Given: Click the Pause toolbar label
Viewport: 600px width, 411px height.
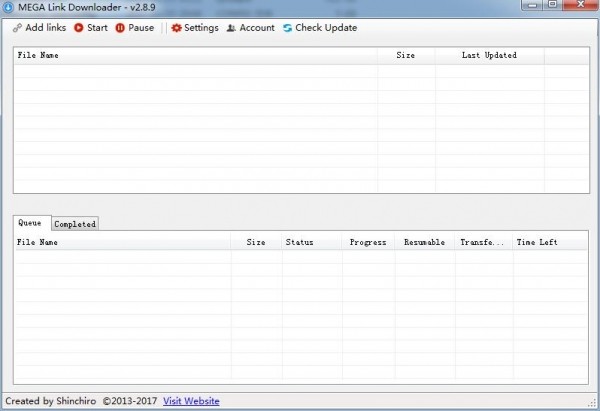Looking at the screenshot, I should [x=141, y=28].
